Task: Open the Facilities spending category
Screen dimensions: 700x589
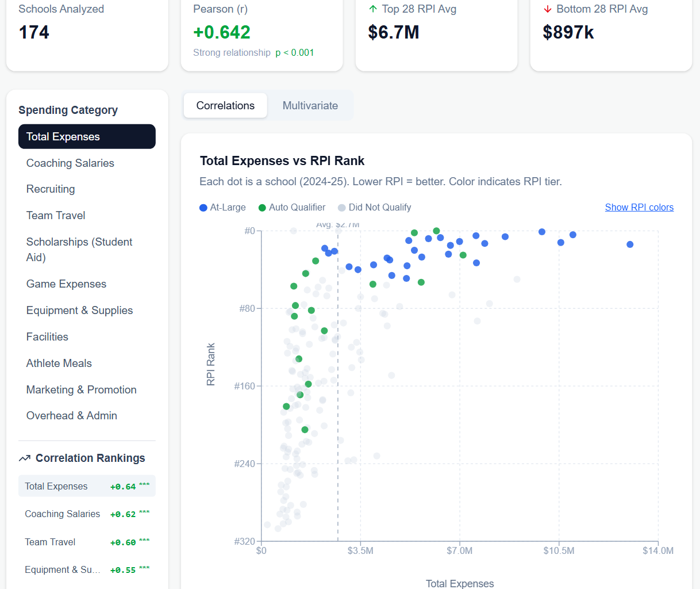Action: pyautogui.click(x=47, y=337)
